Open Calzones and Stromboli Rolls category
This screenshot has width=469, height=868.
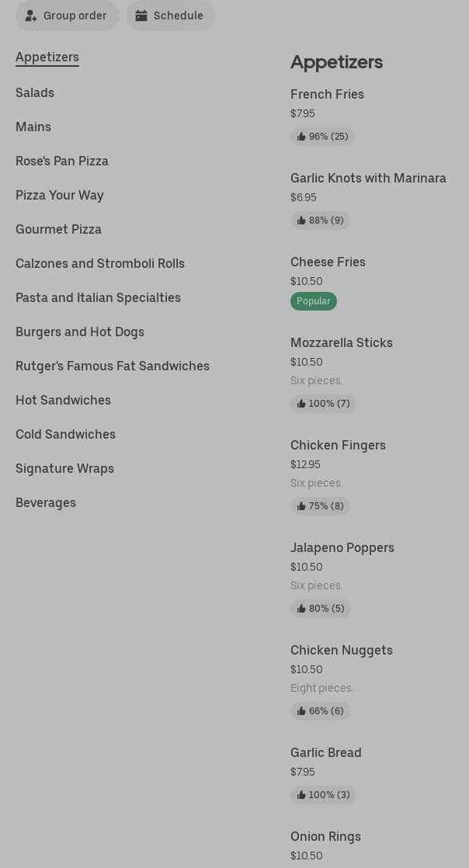[x=100, y=264]
